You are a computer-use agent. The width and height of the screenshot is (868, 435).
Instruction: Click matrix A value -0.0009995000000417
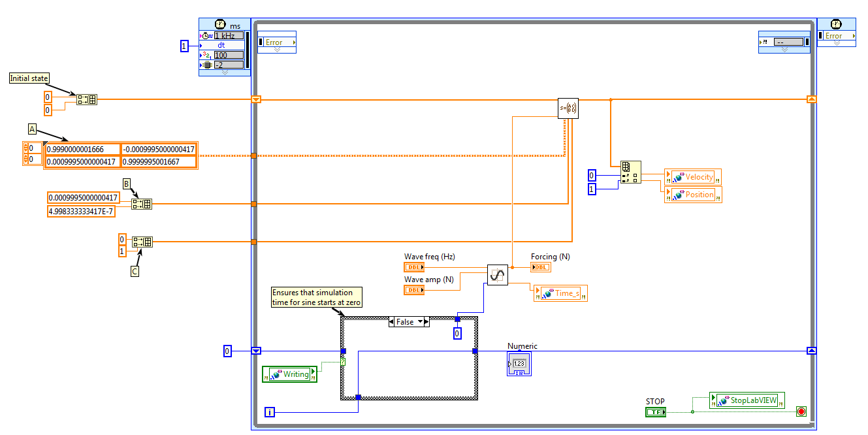click(159, 150)
